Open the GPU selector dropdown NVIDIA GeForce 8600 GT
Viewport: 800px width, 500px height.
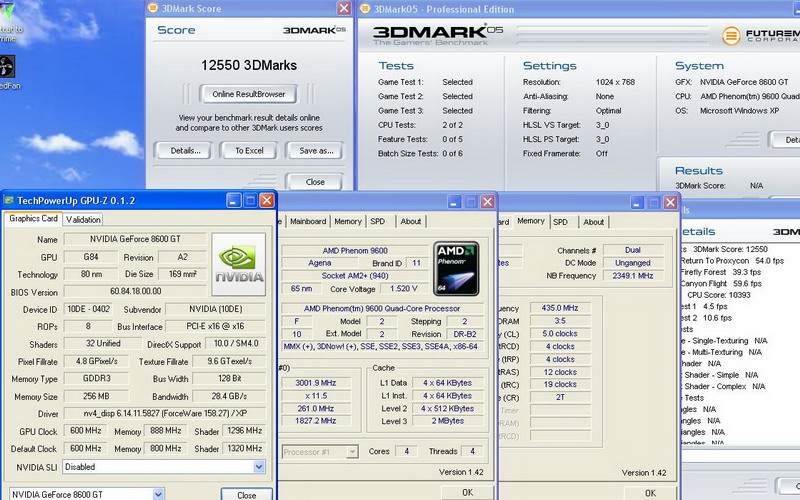click(158, 494)
